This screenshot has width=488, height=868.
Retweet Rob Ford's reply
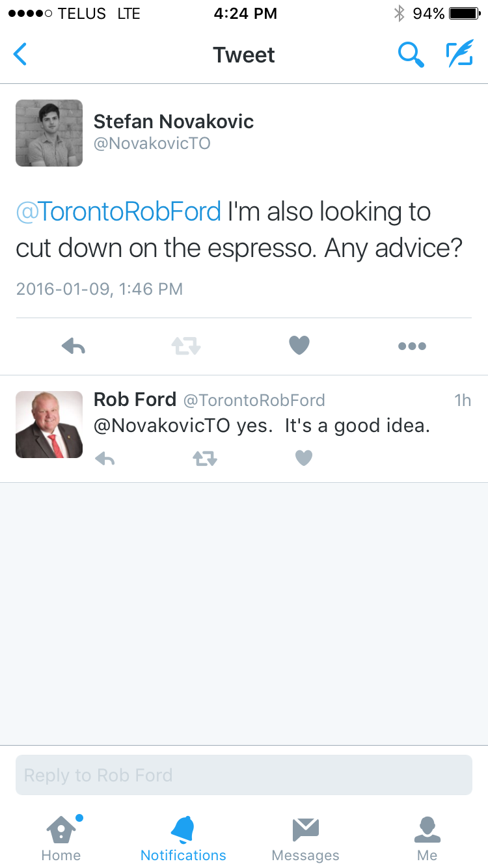(x=204, y=459)
